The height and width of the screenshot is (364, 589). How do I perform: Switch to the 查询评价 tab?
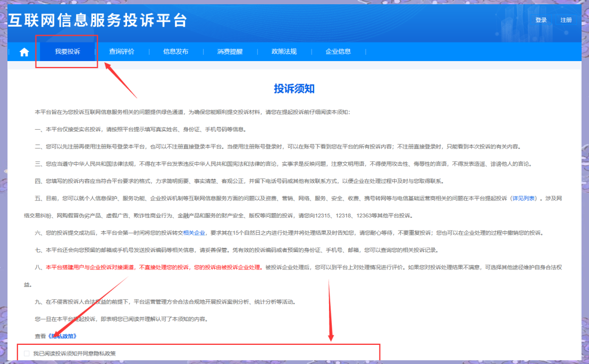(x=122, y=52)
